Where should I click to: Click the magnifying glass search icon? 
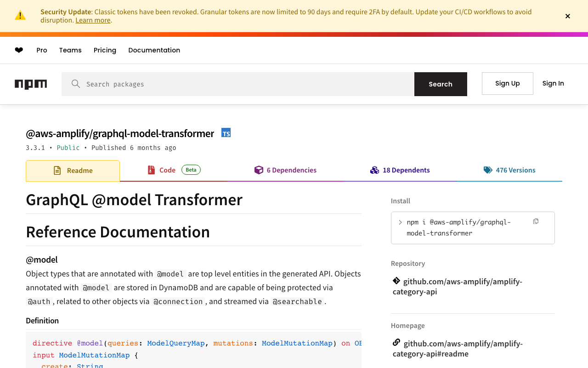(76, 84)
